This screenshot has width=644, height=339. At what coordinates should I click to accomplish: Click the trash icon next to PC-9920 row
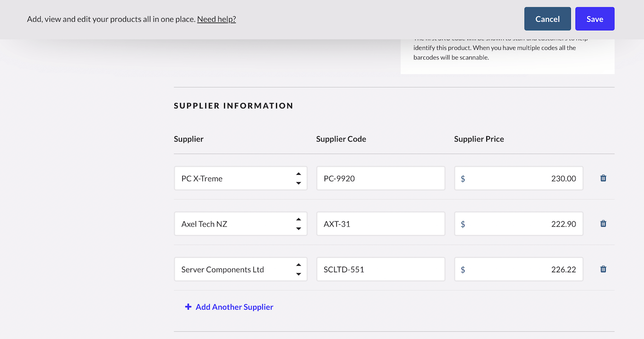(603, 178)
